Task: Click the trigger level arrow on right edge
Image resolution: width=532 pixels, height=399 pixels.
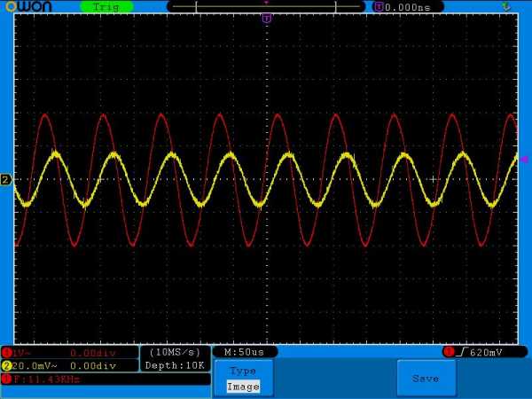Action: coord(524,159)
